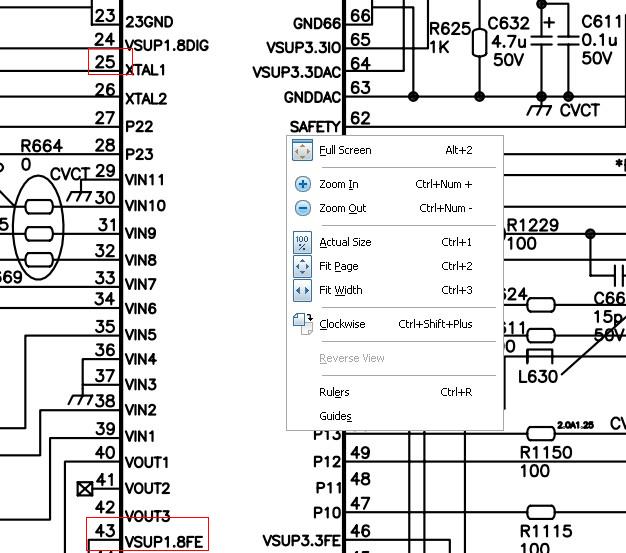Click component label R1229
This screenshot has width=626, height=553.
[532, 226]
